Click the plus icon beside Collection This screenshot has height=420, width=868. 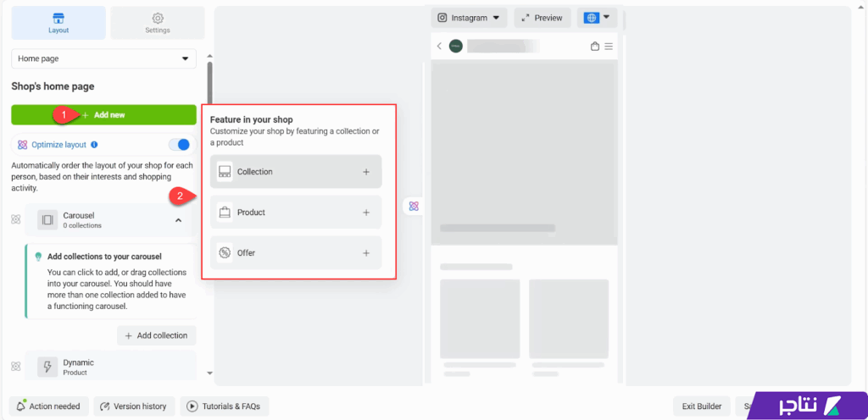click(x=366, y=172)
